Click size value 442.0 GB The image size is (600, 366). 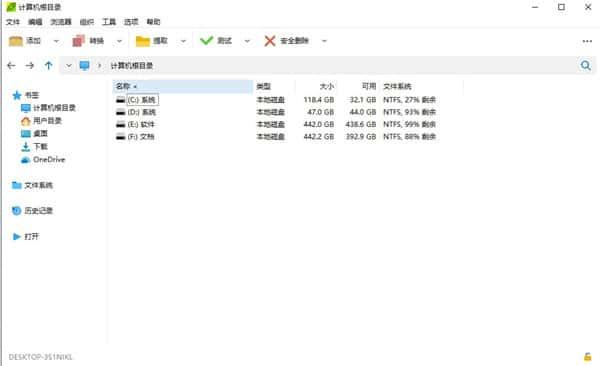click(x=319, y=124)
